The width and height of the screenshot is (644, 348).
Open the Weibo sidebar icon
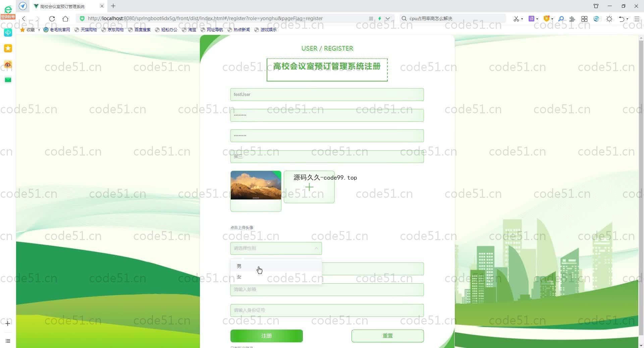click(8, 64)
